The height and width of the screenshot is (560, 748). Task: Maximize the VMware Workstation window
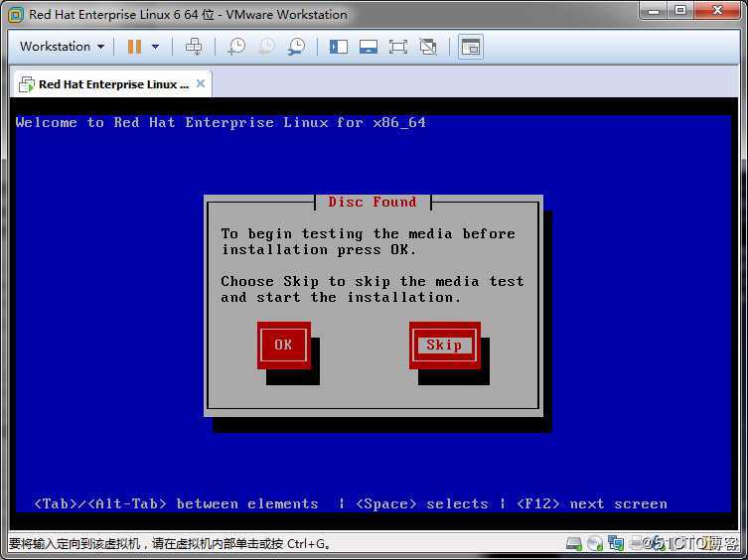[x=680, y=11]
